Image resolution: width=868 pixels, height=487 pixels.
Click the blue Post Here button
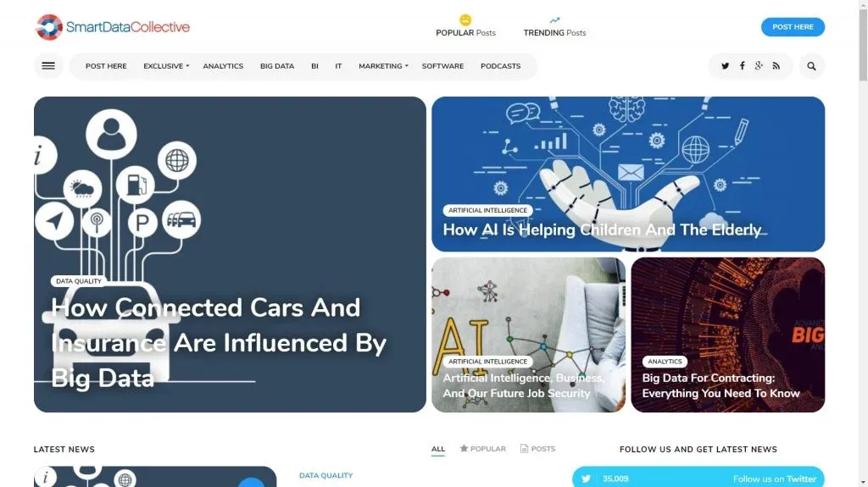click(793, 27)
